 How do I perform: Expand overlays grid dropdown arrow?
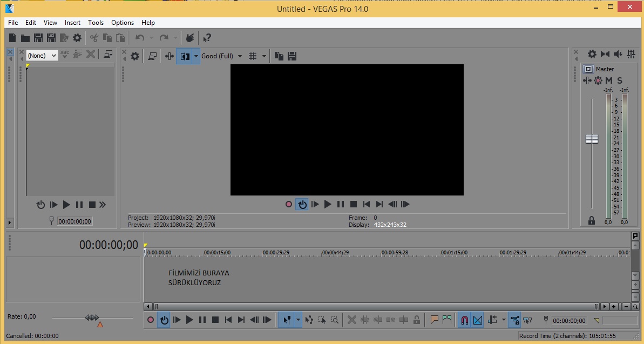pyautogui.click(x=263, y=56)
